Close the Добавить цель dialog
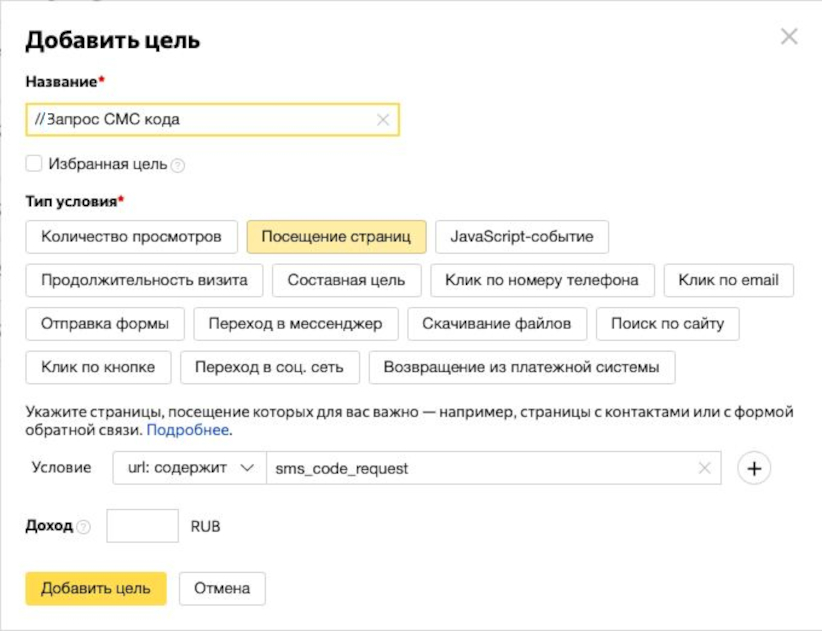Image resolution: width=822 pixels, height=631 pixels. 789,37
